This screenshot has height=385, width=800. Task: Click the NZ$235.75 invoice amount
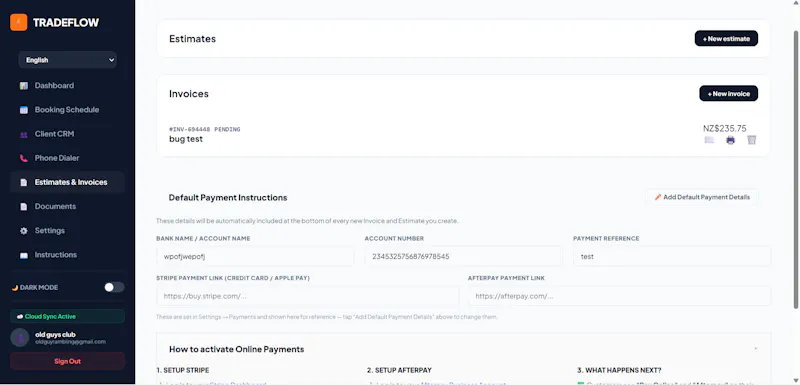tap(724, 129)
